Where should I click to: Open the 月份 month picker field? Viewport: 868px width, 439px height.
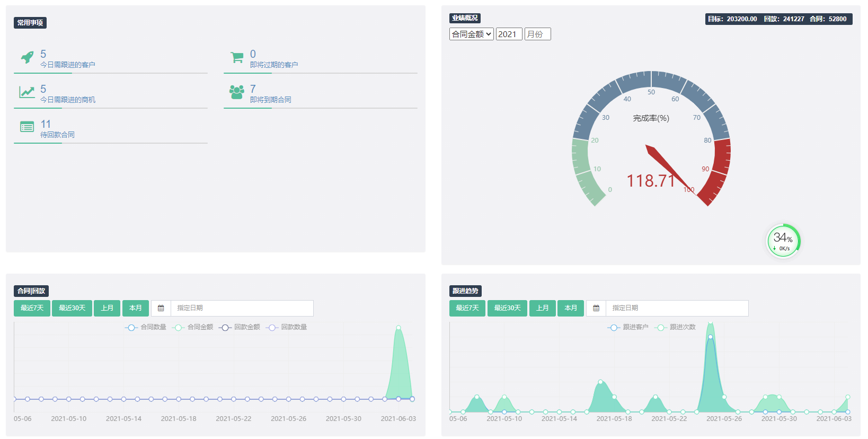point(537,34)
